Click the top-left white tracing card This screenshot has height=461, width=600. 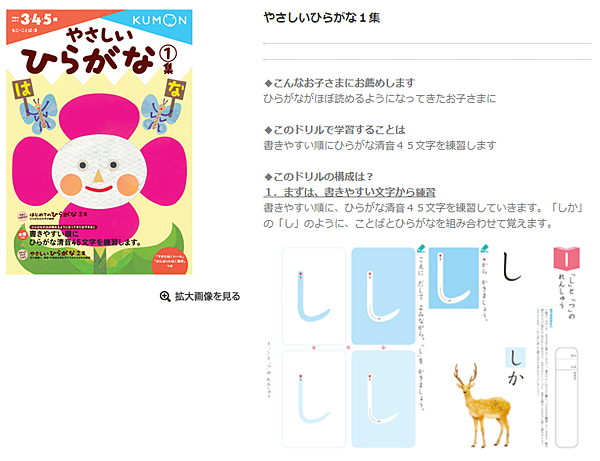click(314, 296)
